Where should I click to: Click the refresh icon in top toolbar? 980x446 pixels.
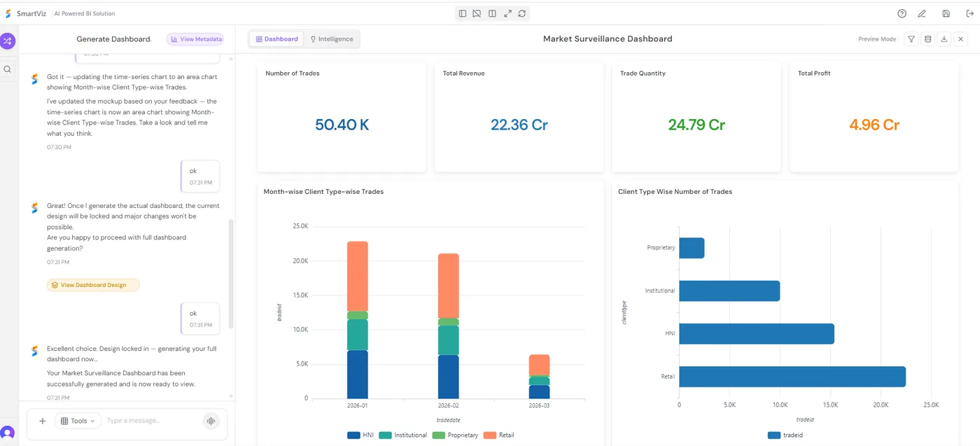[x=522, y=13]
